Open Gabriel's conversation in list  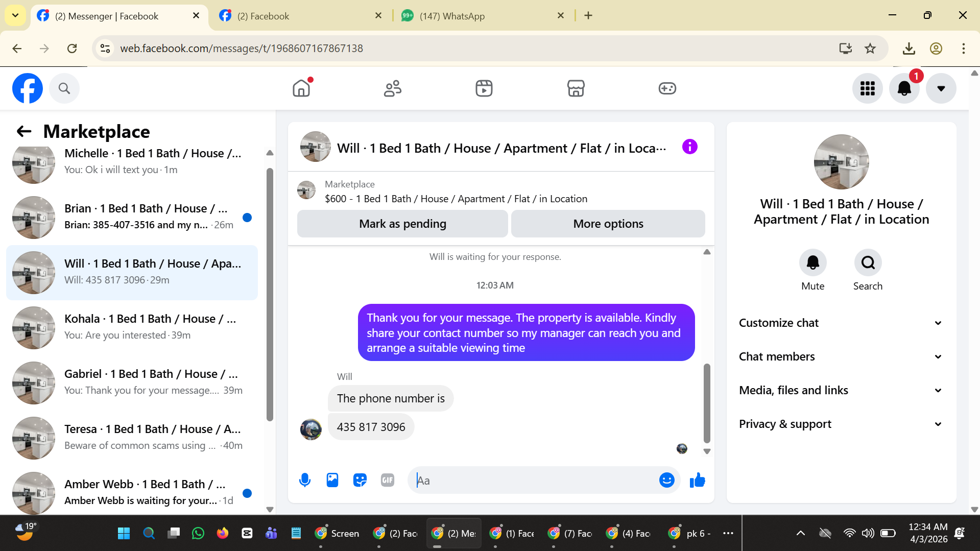coord(132,383)
